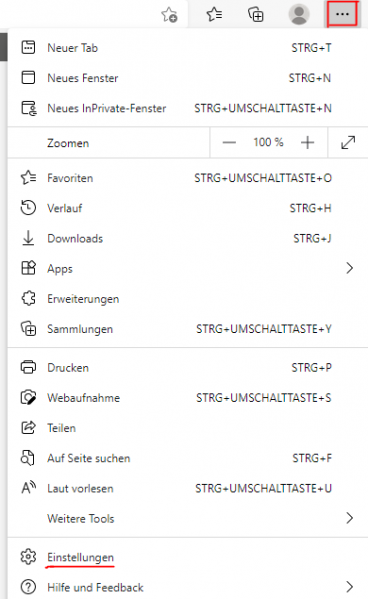Expand Hilfe und Feedback submenu arrow
The height and width of the screenshot is (599, 368).
349,586
